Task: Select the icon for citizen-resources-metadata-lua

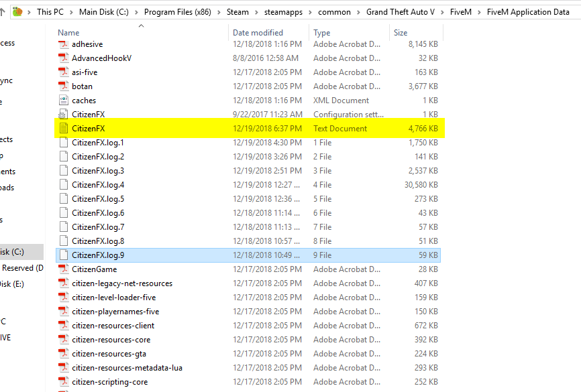Action: pyautogui.click(x=64, y=368)
